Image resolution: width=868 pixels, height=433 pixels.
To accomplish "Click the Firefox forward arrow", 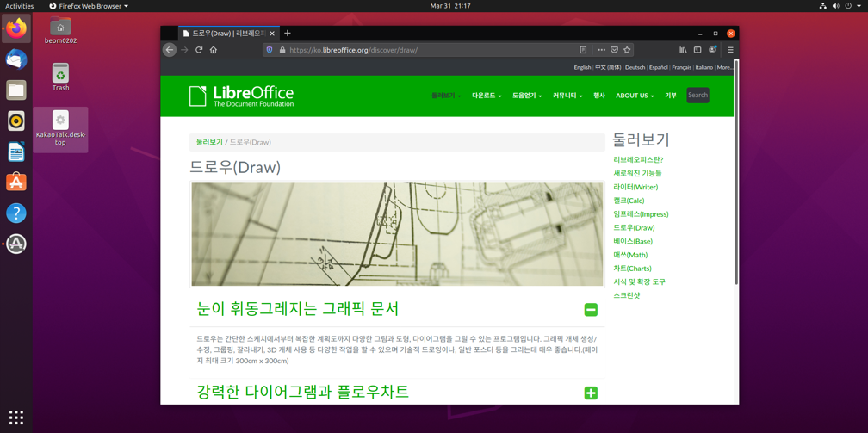I will [184, 49].
